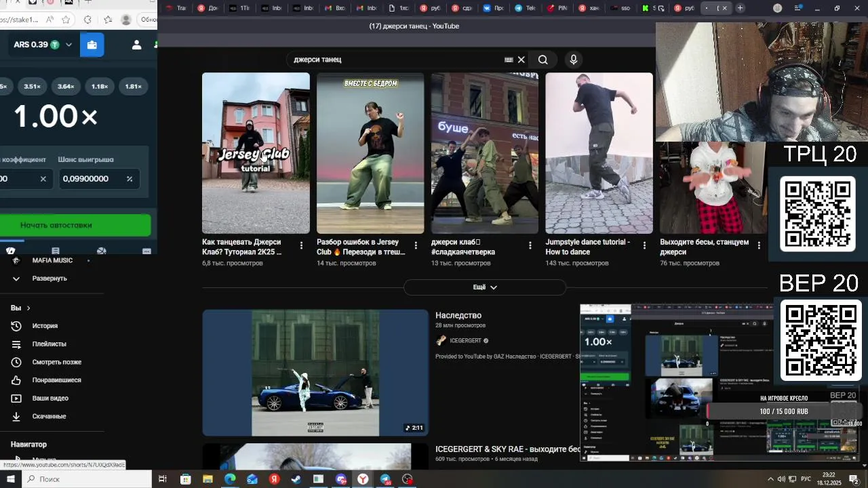Open Telegram from the taskbar

pyautogui.click(x=385, y=479)
